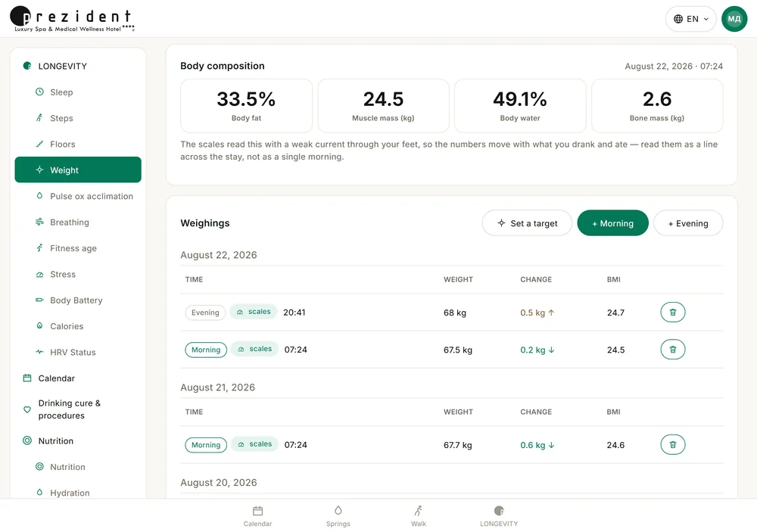The image size is (757, 532).
Task: Click the Body composition timestamp
Action: 674,66
